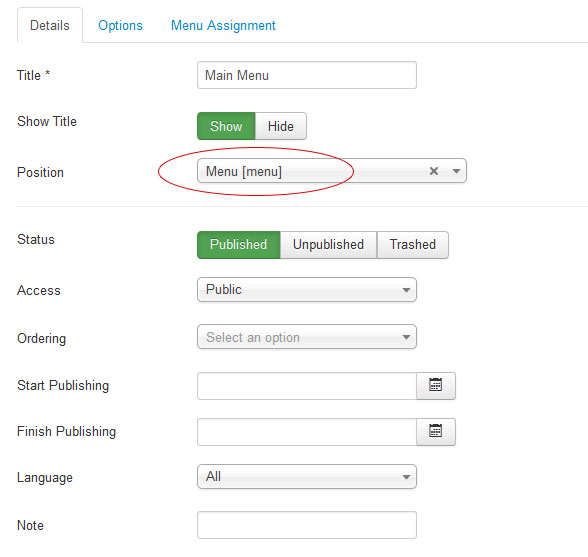Viewport: 588px width, 557px height.
Task: Click the Show Title label
Action: 47,121
